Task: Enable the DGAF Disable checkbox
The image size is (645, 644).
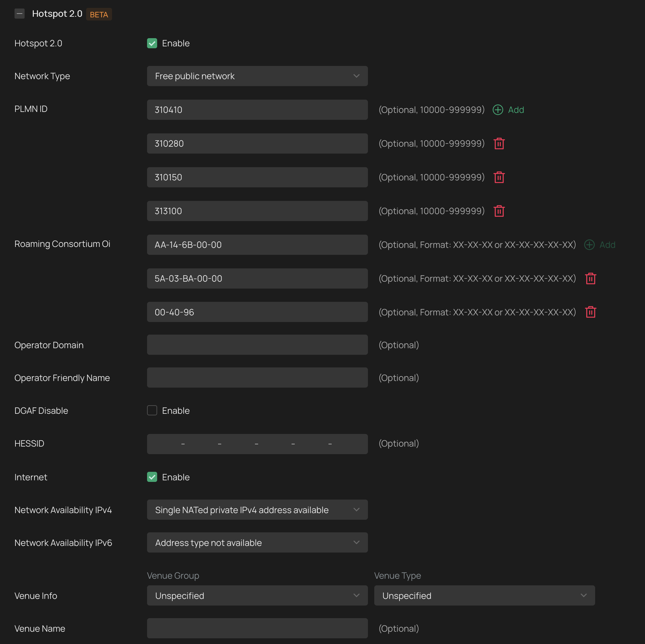Action: 152,410
